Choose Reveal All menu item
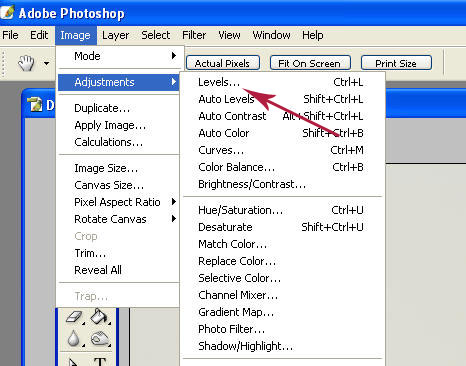Screen dimensions: 466x366 [x=119, y=270]
